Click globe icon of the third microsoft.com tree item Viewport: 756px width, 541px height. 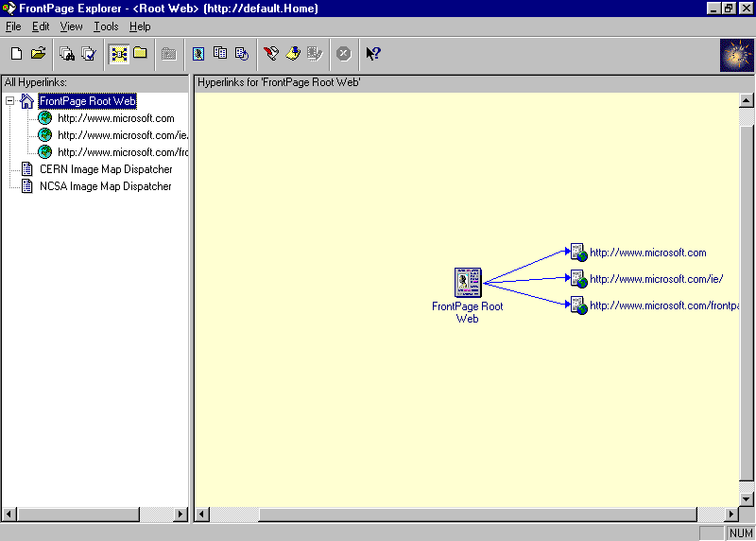tap(44, 151)
